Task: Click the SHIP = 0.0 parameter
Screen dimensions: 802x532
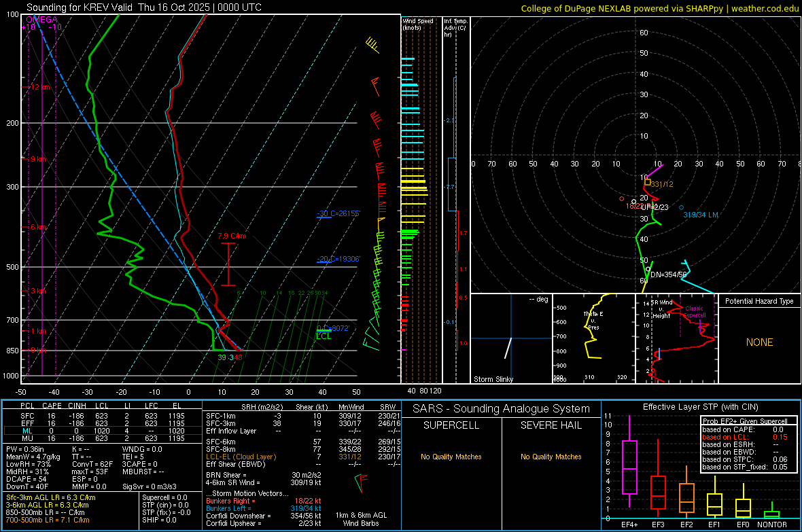Action: tap(159, 520)
